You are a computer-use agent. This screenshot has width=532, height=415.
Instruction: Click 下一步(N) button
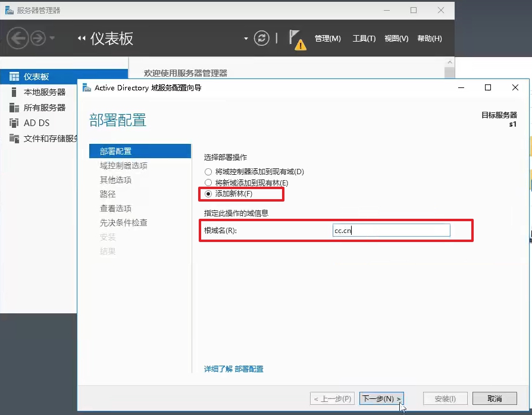tap(381, 399)
